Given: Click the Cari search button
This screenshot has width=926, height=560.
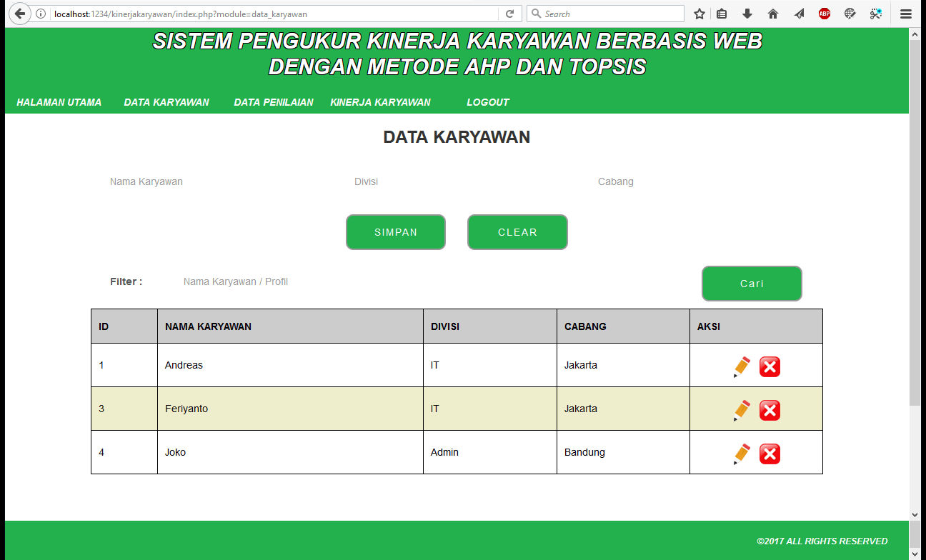Looking at the screenshot, I should pyautogui.click(x=752, y=284).
